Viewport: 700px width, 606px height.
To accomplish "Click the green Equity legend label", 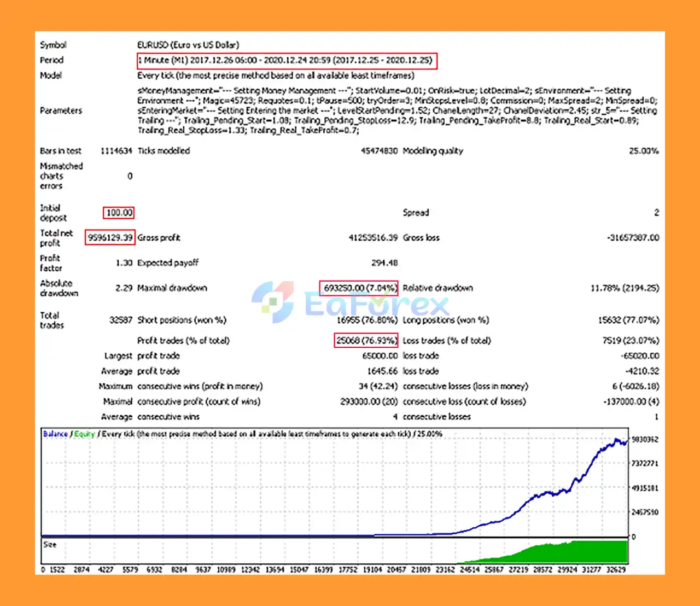I will point(84,434).
